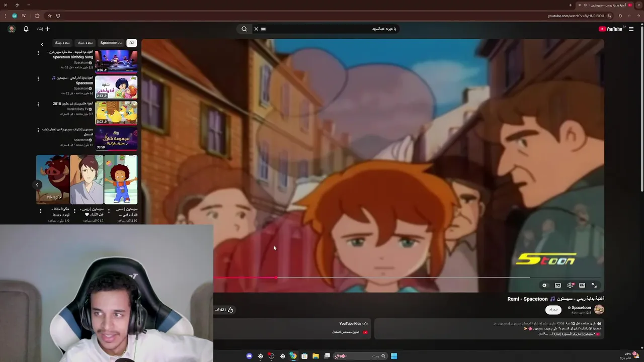Clear the search query with the X
The image size is (644, 362).
[x=256, y=29]
